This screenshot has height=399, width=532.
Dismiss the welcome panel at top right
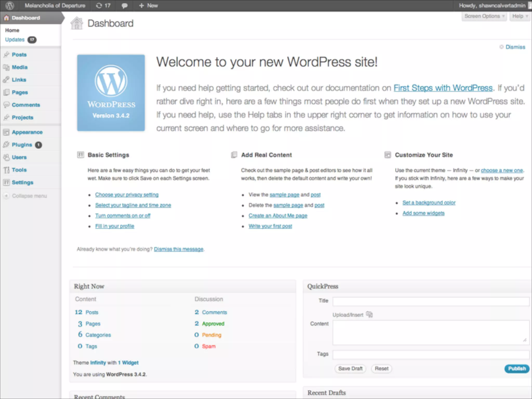(x=515, y=47)
